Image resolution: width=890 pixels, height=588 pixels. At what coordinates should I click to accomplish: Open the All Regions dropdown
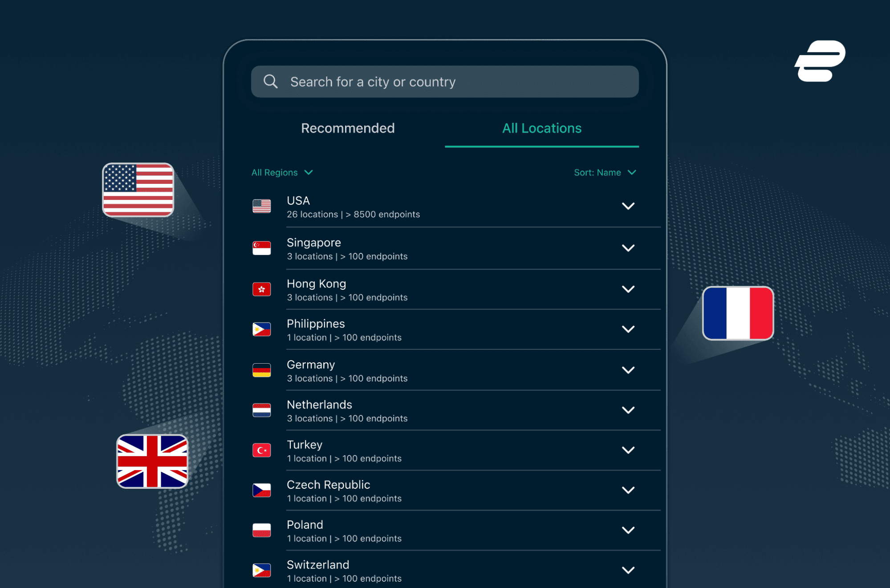282,172
